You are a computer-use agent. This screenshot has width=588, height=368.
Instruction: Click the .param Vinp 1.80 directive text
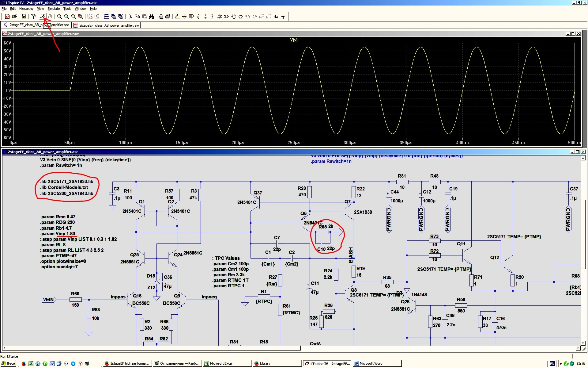58,234
